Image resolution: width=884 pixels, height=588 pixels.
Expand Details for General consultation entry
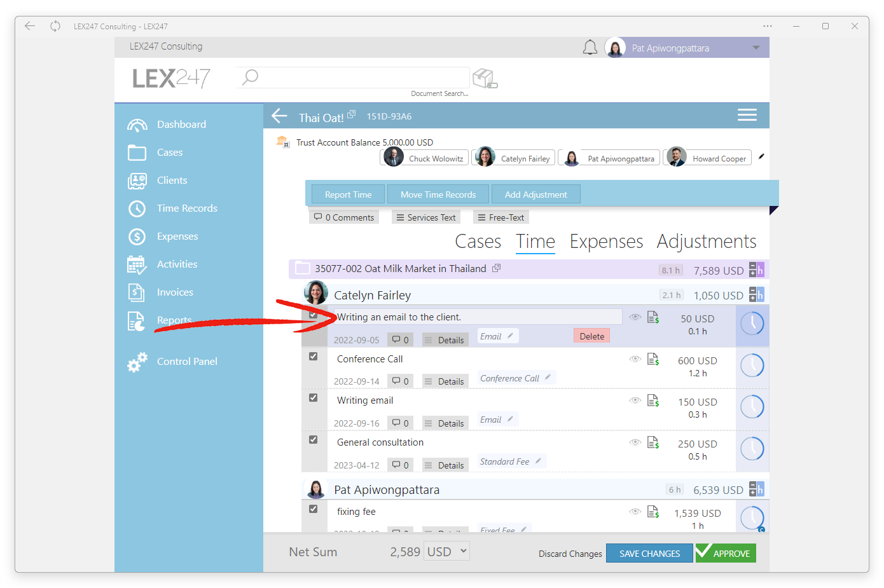pyautogui.click(x=445, y=465)
